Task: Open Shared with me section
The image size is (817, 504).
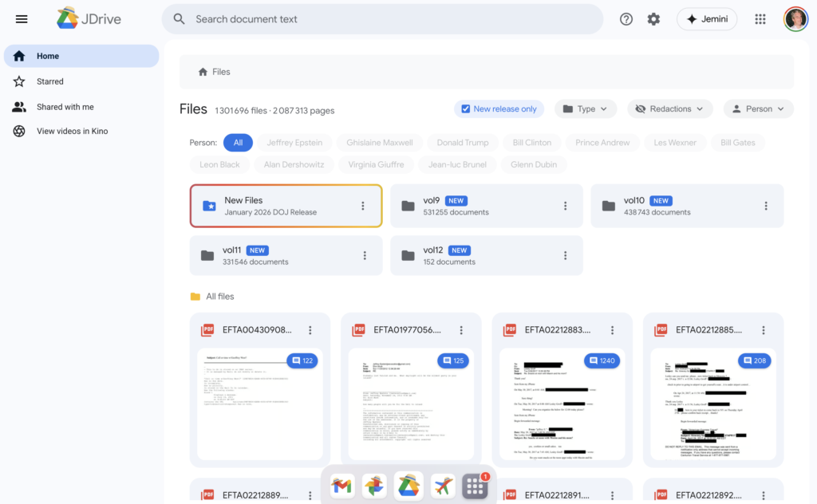Action: coord(65,107)
